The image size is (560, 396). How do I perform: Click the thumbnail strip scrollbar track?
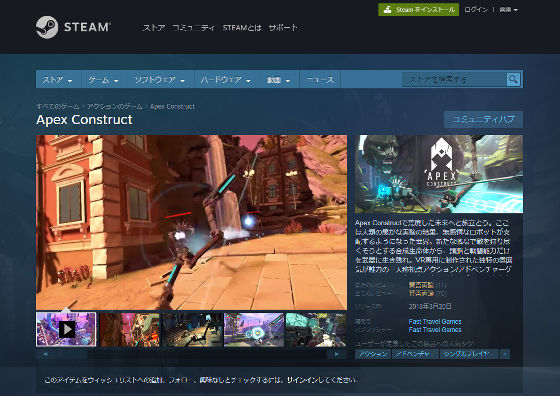tap(191, 354)
